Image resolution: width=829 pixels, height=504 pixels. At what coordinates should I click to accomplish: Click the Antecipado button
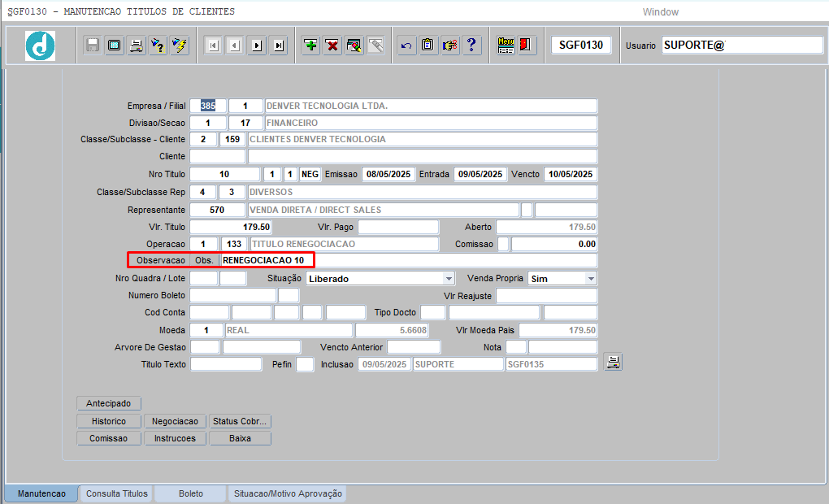pyautogui.click(x=108, y=403)
